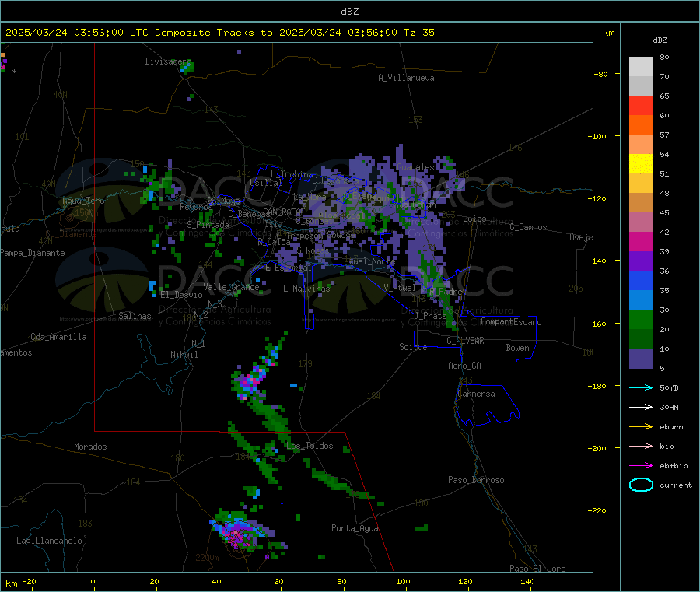Click the 140 km bottom axis label
The height and width of the screenshot is (592, 700).
pos(527,581)
